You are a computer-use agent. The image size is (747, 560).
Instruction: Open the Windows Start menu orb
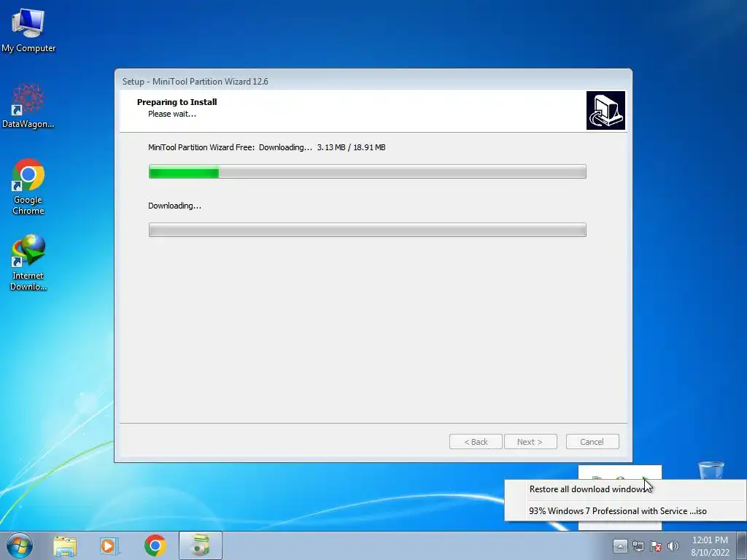click(20, 545)
